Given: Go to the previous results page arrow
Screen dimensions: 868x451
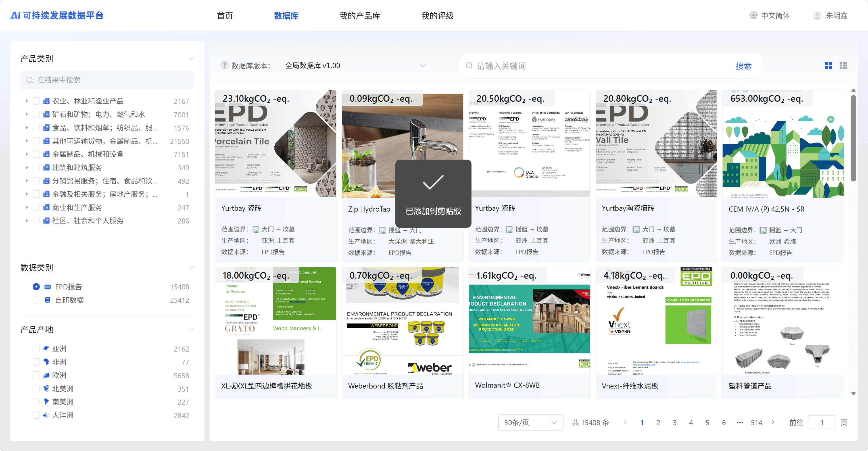Looking at the screenshot, I should click(625, 422).
